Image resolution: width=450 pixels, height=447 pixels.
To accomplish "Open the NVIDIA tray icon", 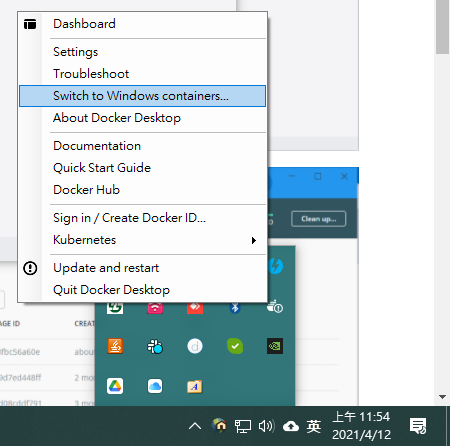I will pos(275,346).
